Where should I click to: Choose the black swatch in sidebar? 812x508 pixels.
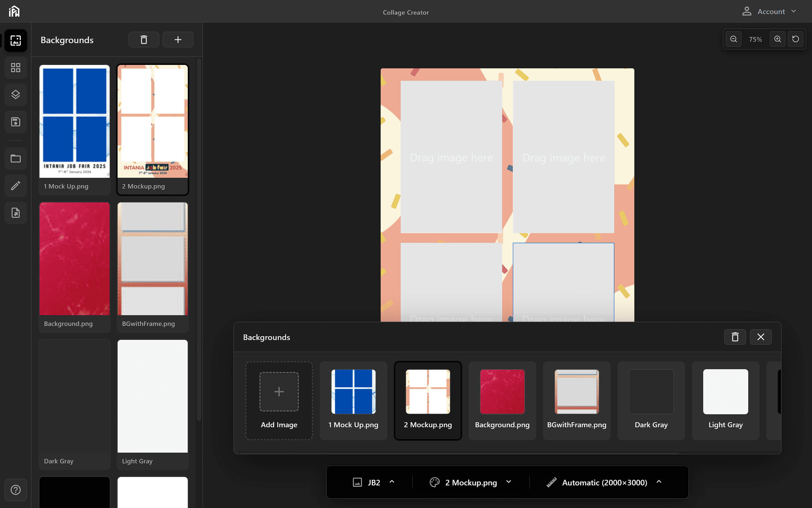click(74, 492)
